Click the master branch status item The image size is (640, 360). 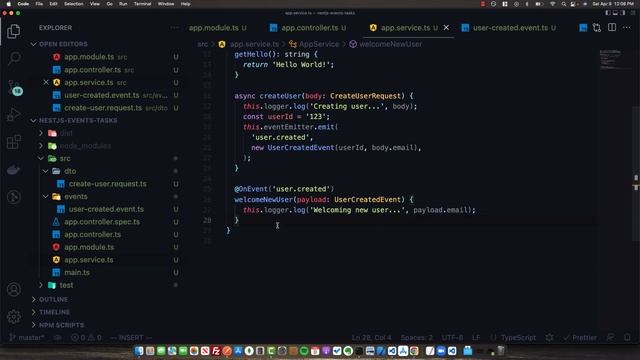click(27, 338)
